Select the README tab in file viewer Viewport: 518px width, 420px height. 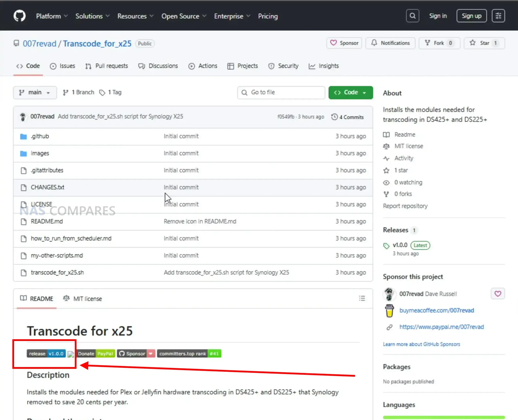pos(37,299)
